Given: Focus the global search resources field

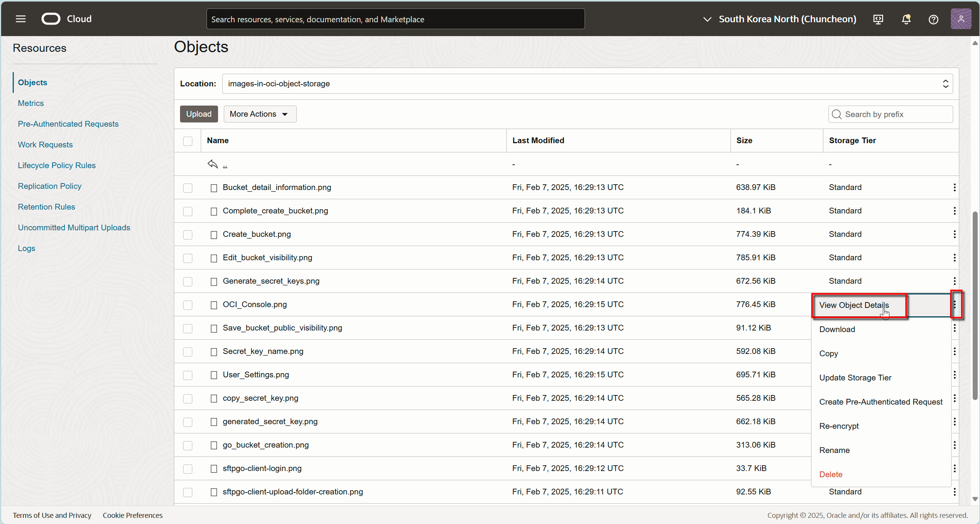Looking at the screenshot, I should click(x=395, y=19).
